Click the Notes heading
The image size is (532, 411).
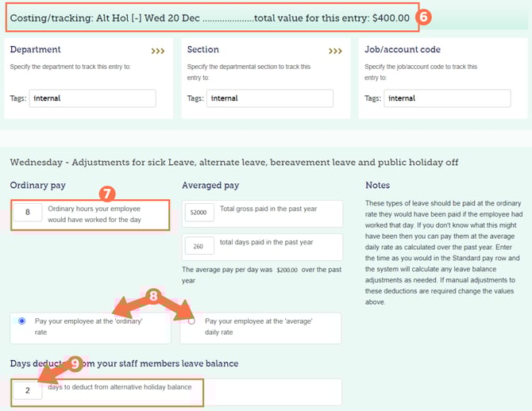pos(377,185)
